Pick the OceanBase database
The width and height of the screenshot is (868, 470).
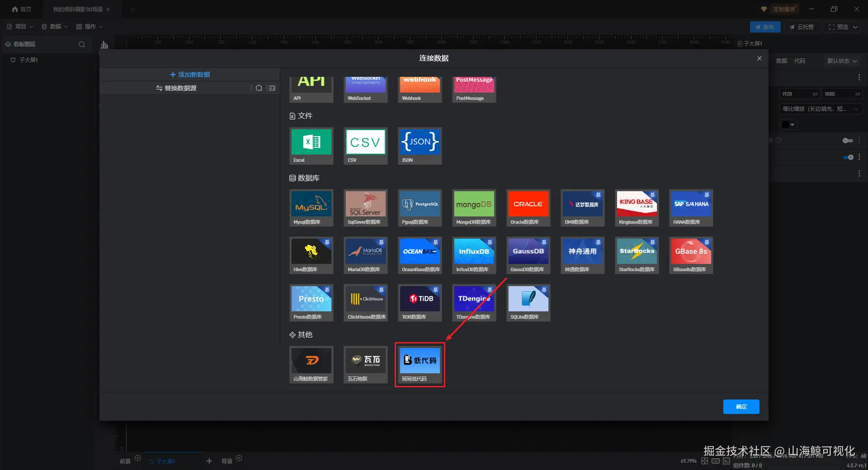coord(420,255)
